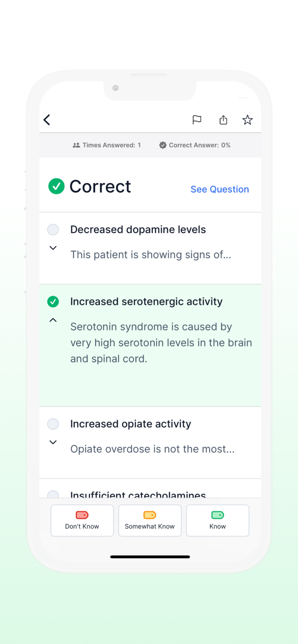Tap the Correct Answer 0% stat

195,145
